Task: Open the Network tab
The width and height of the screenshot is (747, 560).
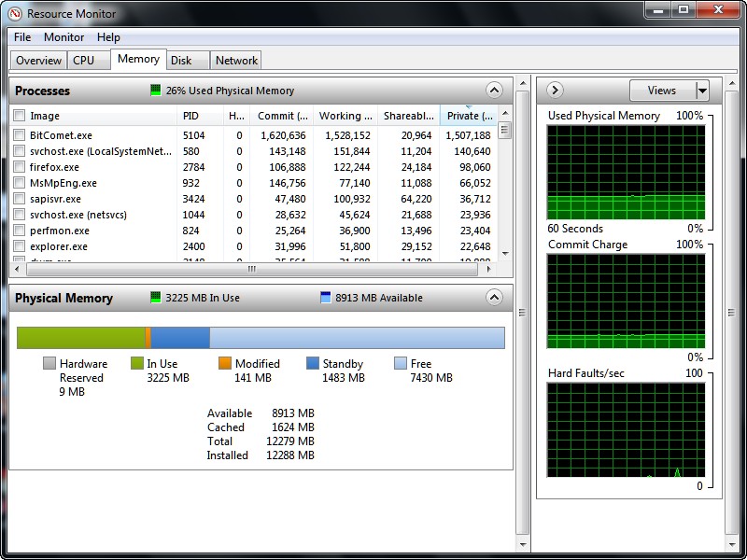Action: [x=236, y=61]
